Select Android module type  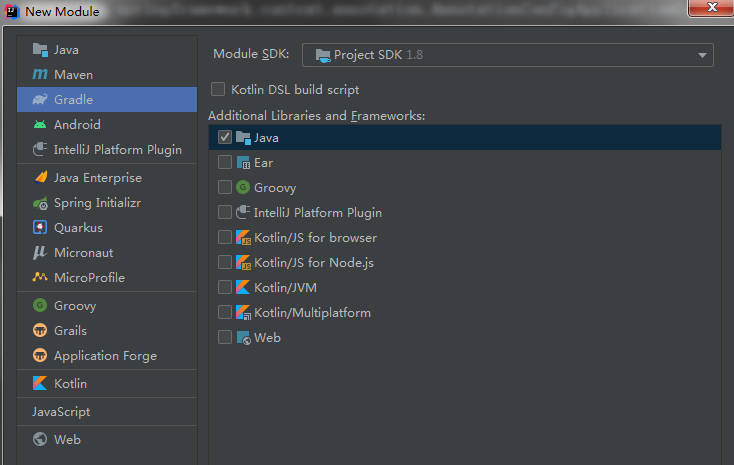107,125
